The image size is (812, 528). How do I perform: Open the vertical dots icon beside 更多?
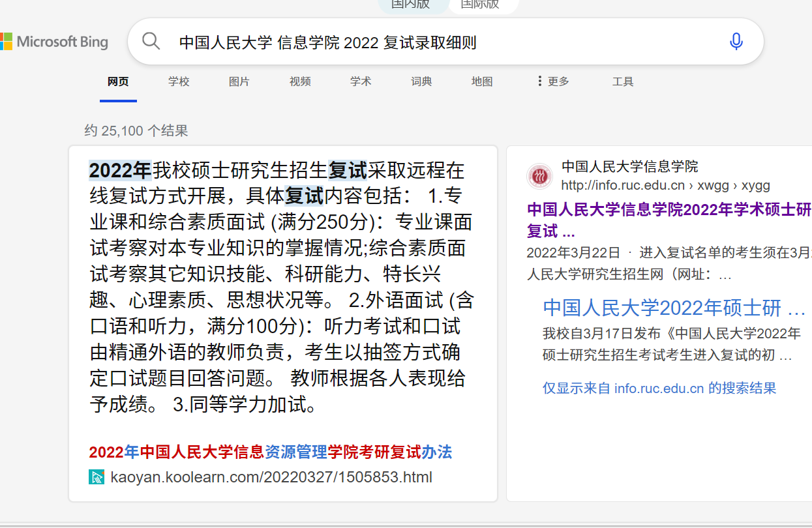pyautogui.click(x=539, y=81)
